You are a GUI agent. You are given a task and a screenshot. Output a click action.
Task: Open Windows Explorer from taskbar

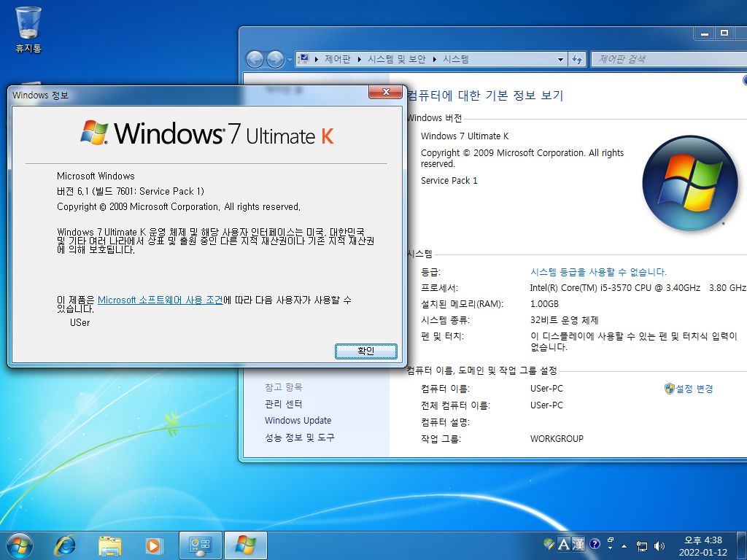click(109, 545)
